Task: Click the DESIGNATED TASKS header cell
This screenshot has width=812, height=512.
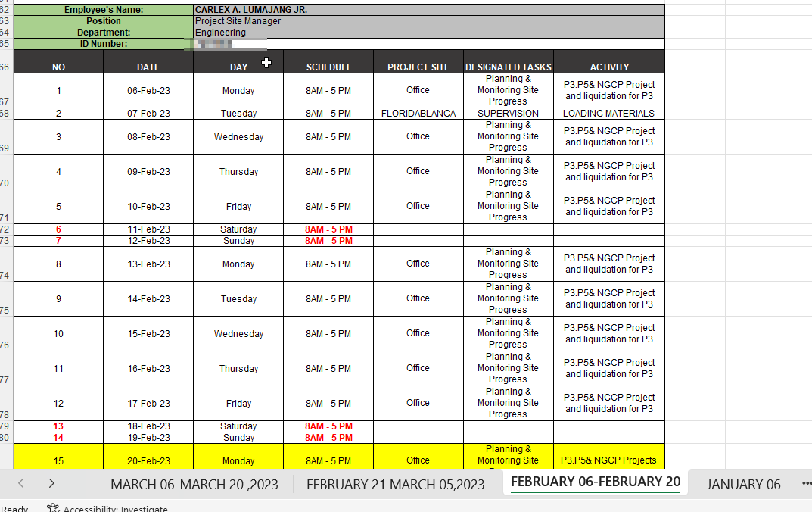Action: pos(509,61)
